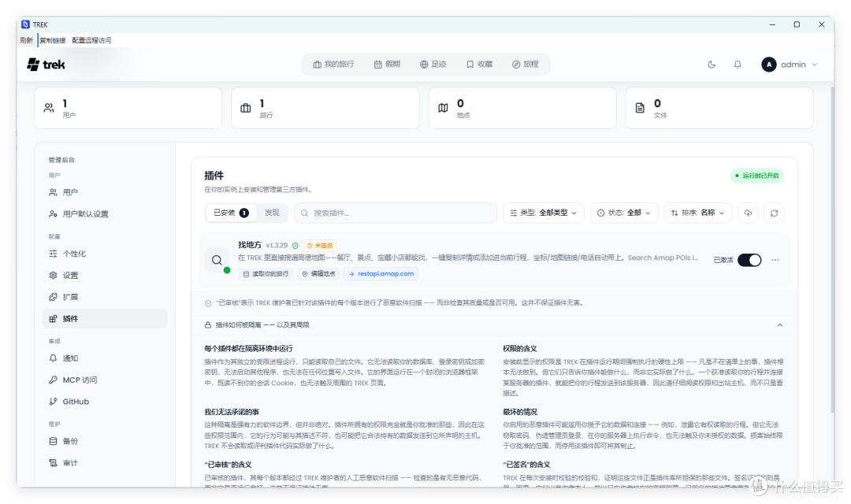This screenshot has height=504, width=851.
Task: Open the 状态: 全部 dropdown
Action: pos(623,213)
